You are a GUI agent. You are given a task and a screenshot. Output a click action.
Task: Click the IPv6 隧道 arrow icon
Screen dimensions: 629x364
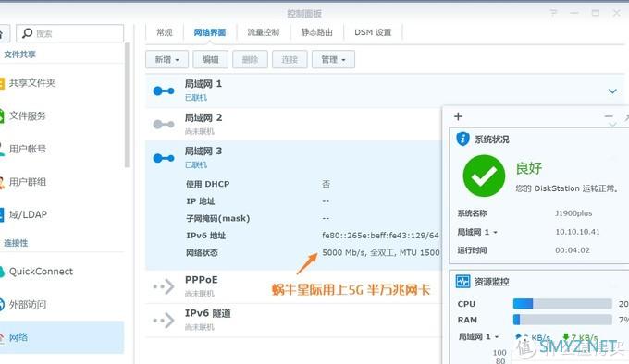[x=164, y=321]
